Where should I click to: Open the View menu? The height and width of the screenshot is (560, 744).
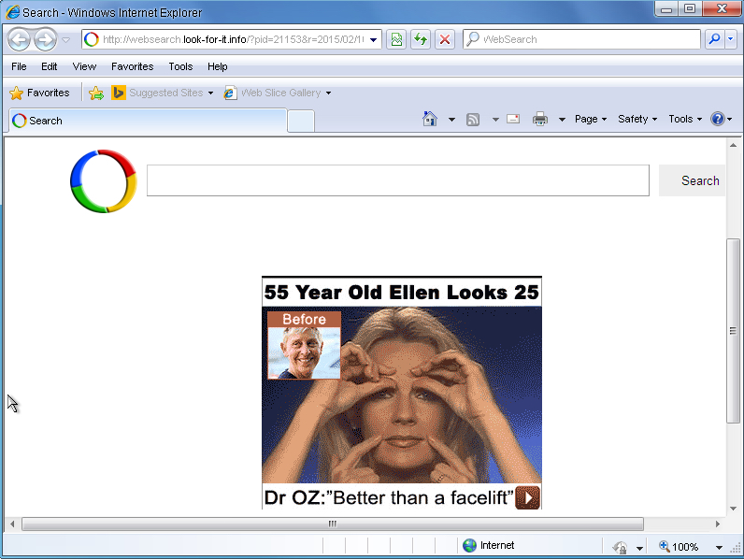(x=84, y=66)
